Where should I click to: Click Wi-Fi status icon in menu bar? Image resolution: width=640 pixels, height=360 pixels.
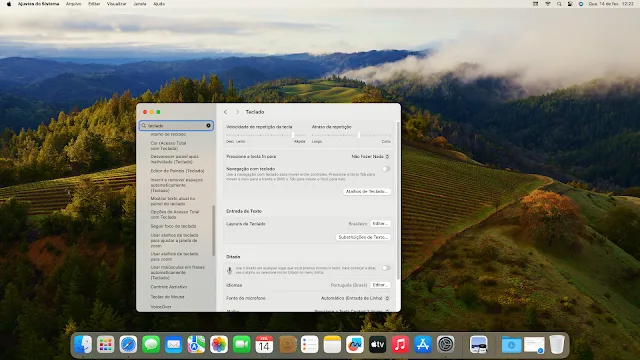point(548,4)
